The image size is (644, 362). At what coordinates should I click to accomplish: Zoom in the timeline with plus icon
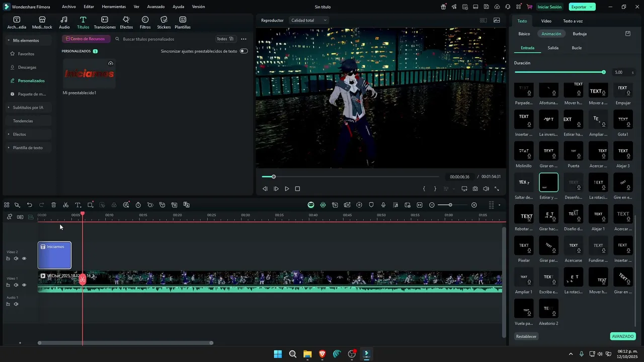(x=474, y=205)
